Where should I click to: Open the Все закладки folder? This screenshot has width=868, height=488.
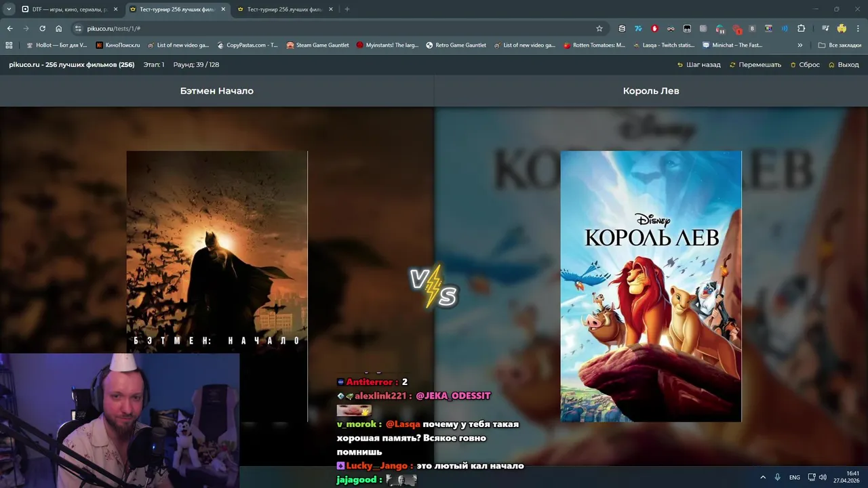coord(840,45)
